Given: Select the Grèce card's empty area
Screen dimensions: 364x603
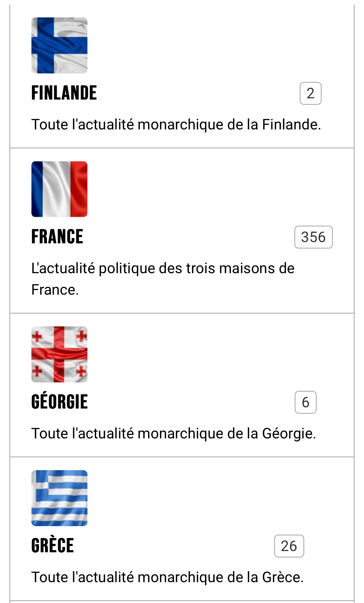Looking at the screenshot, I should (218, 498).
